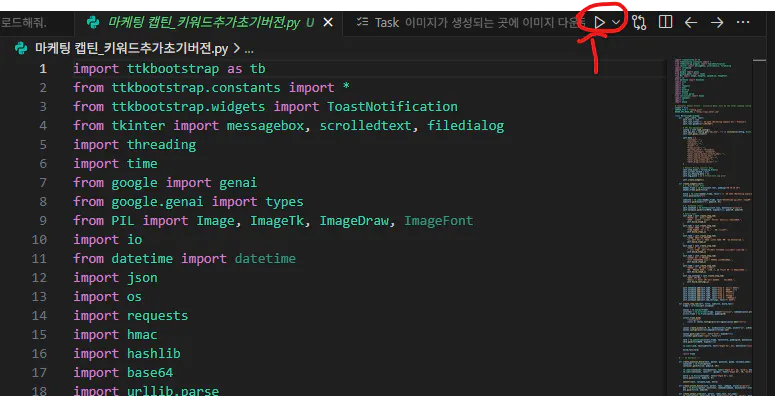Run the Python file with play icon
Image resolution: width=775 pixels, height=396 pixels.
[x=600, y=22]
